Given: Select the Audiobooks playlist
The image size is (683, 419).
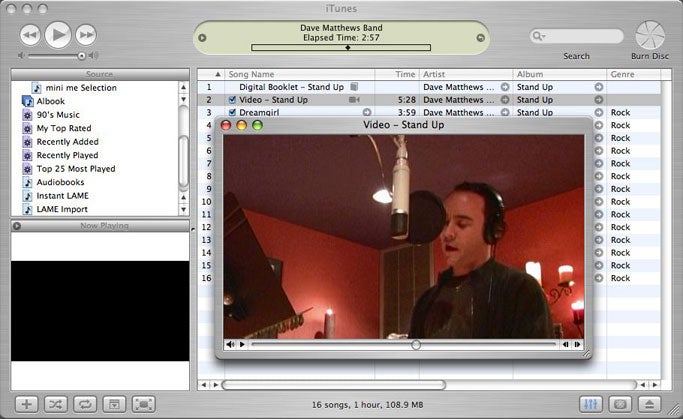Looking at the screenshot, I should tap(61, 182).
